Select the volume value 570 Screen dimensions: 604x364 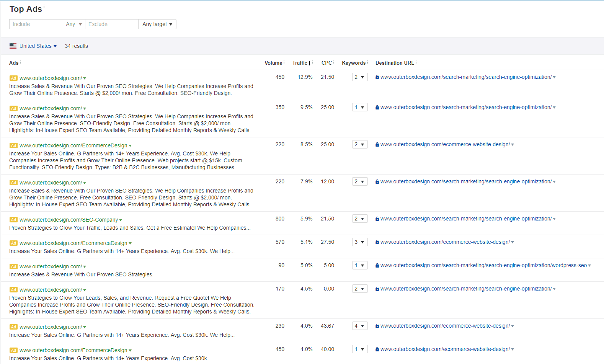[x=280, y=242]
